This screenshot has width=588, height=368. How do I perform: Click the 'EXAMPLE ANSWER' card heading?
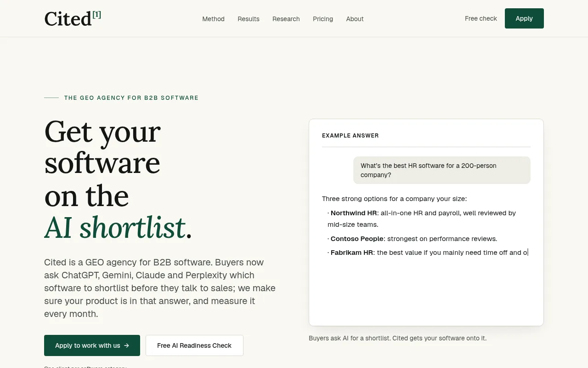[x=351, y=136]
